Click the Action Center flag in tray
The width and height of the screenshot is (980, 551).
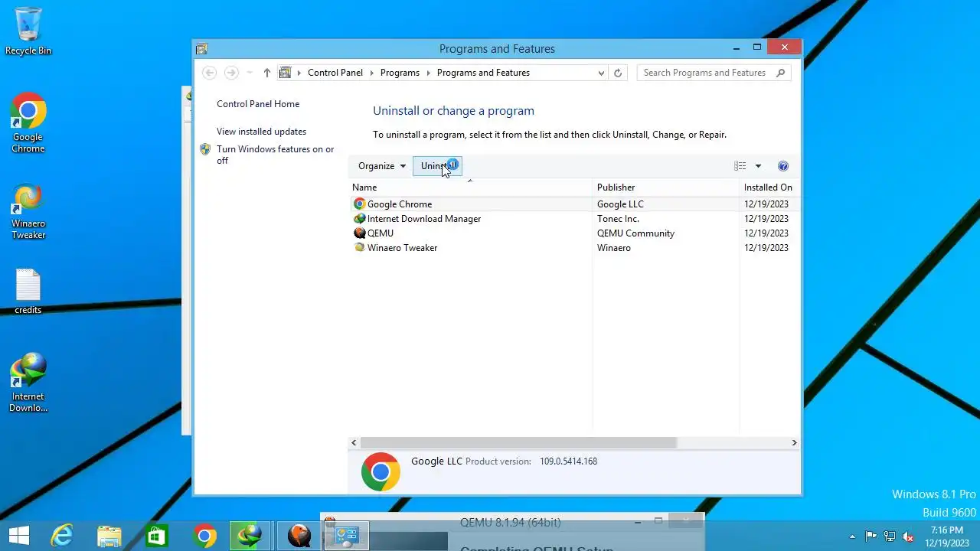[x=871, y=536]
